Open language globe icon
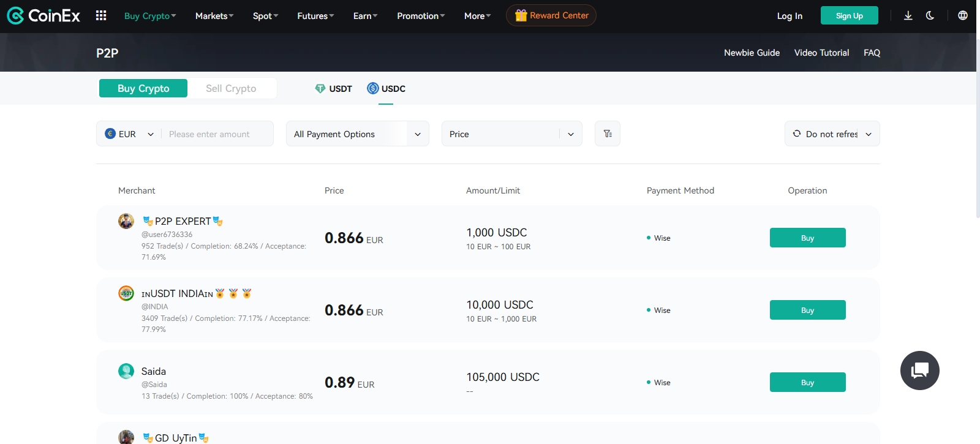 tap(963, 15)
